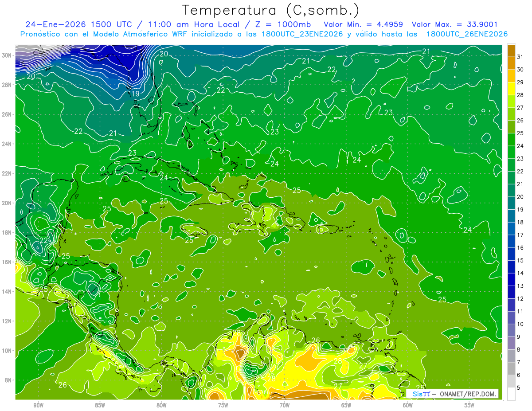Click the 80W longitude axis label
Viewport: 532px width, 411px height.
coord(161,405)
